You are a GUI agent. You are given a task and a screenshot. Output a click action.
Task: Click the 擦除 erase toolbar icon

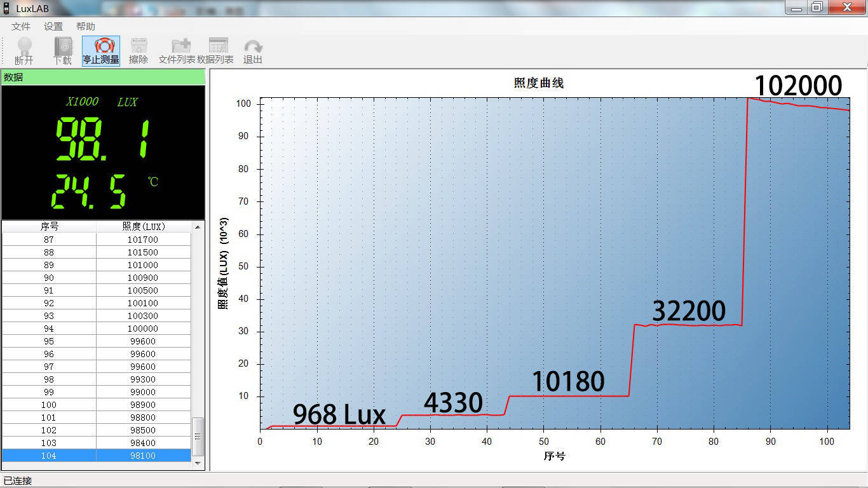[139, 51]
